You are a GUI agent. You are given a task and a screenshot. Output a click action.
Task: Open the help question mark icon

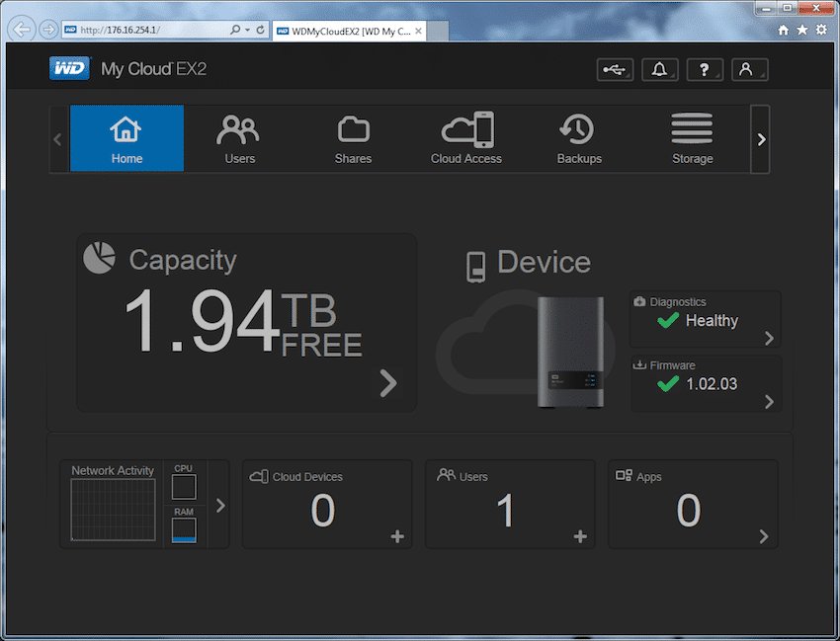click(705, 69)
